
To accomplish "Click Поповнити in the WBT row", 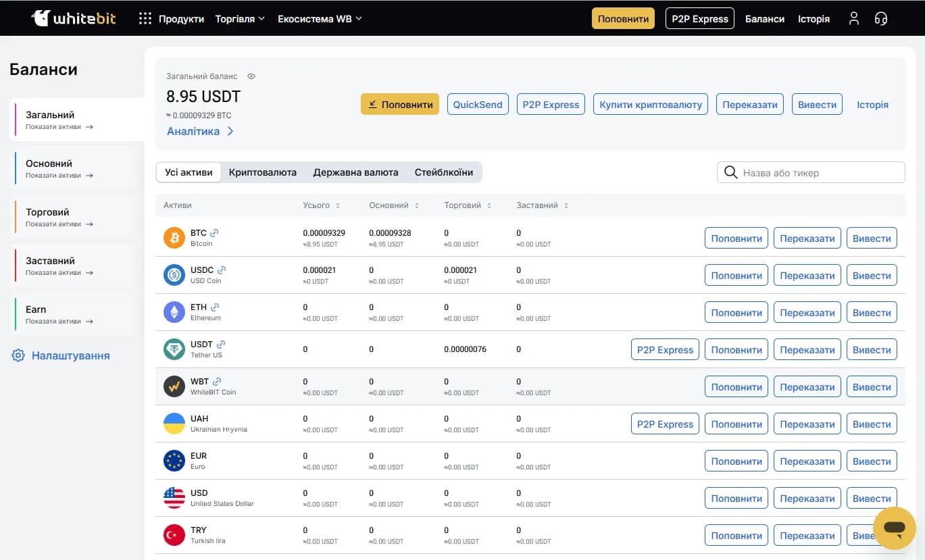I will click(736, 386).
